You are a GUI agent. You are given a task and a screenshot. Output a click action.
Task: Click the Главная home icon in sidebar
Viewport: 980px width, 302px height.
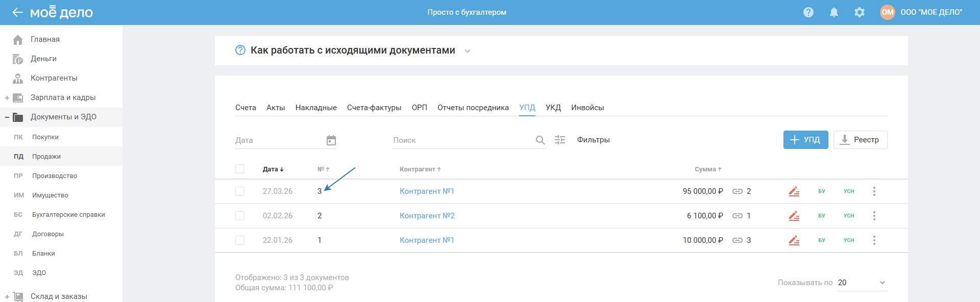coord(18,39)
